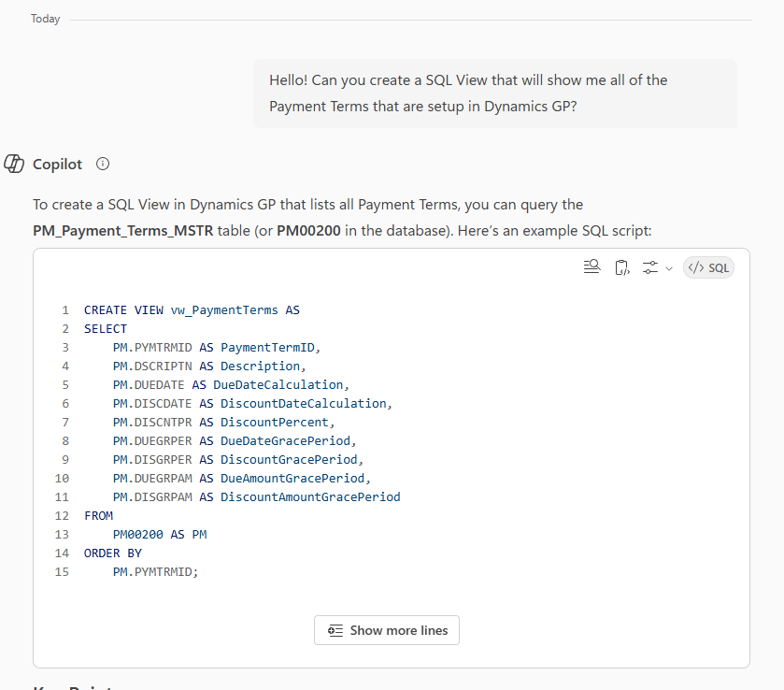The height and width of the screenshot is (690, 784).
Task: Click the Copilot logo icon
Action: [x=14, y=164]
